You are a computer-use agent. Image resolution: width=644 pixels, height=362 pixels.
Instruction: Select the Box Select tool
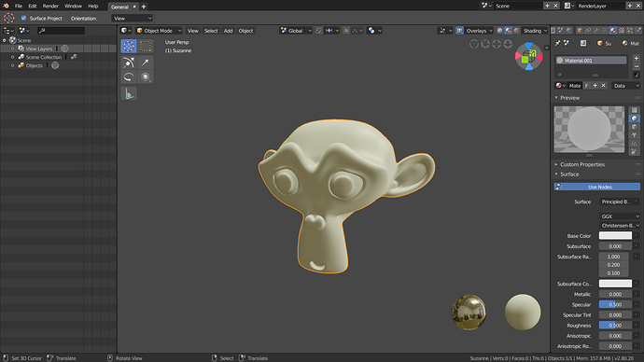(146, 46)
